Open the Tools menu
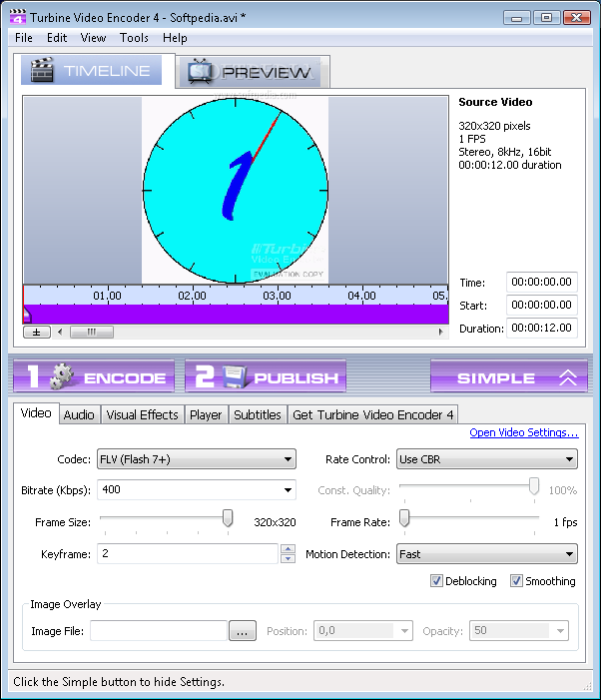The height and width of the screenshot is (700, 601). click(x=134, y=38)
